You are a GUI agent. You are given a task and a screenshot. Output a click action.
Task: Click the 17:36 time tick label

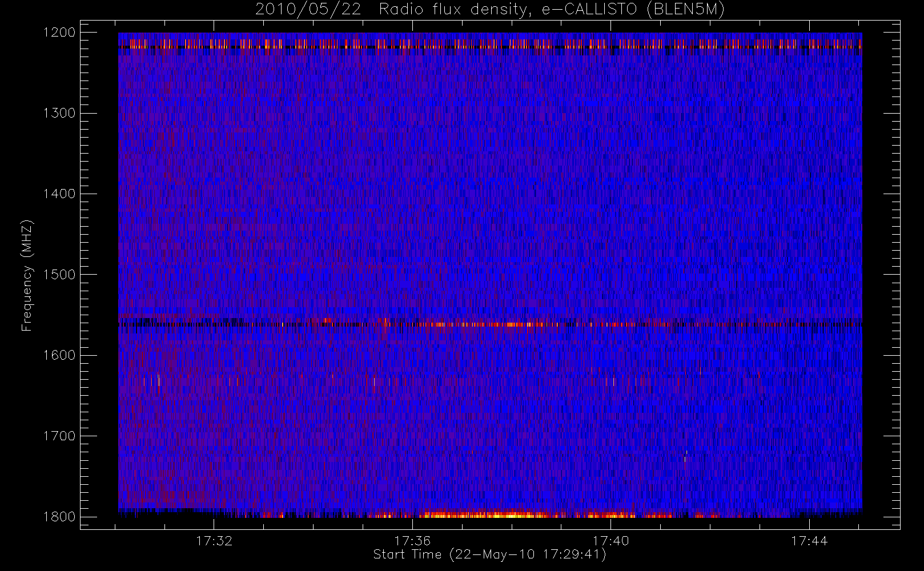pyautogui.click(x=412, y=541)
